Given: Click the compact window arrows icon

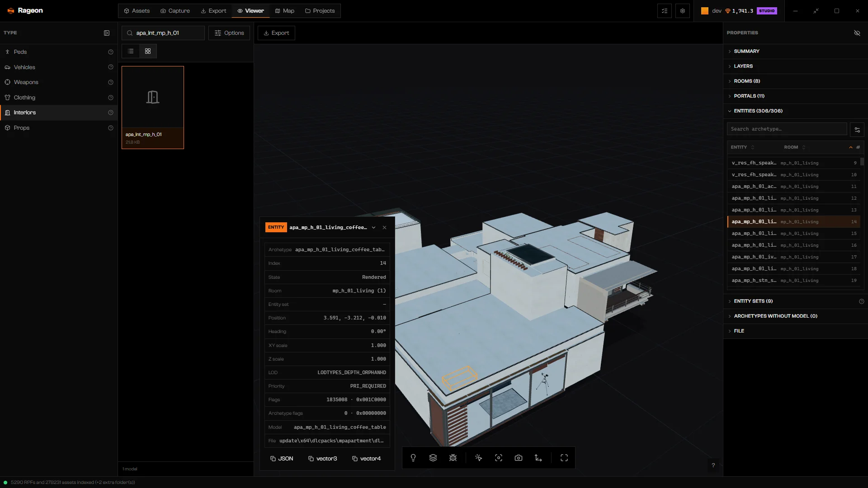Looking at the screenshot, I should click(816, 11).
